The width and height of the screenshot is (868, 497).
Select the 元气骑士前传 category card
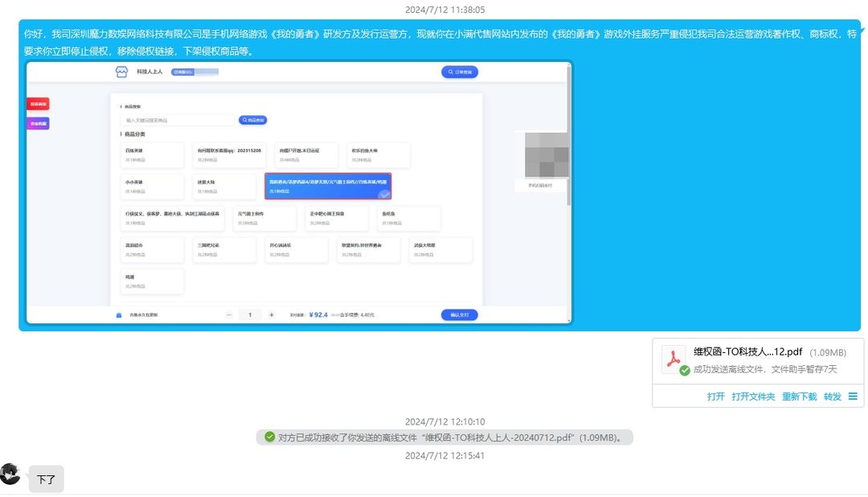click(264, 218)
